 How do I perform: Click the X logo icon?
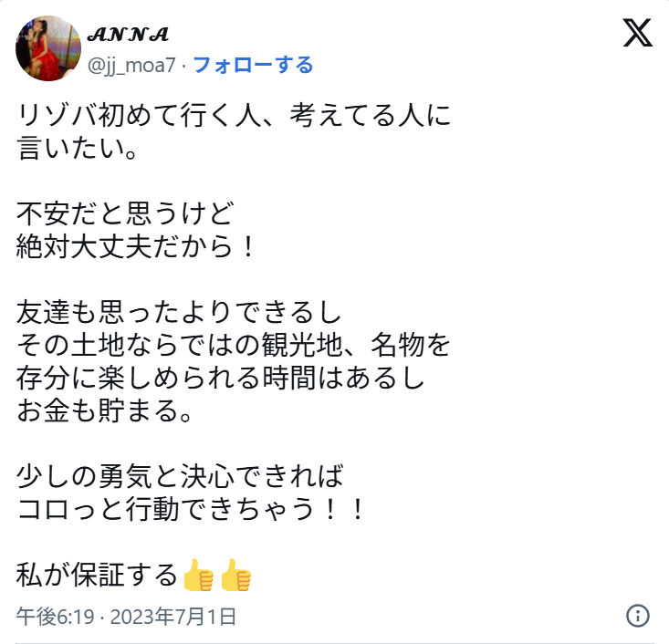tap(637, 35)
